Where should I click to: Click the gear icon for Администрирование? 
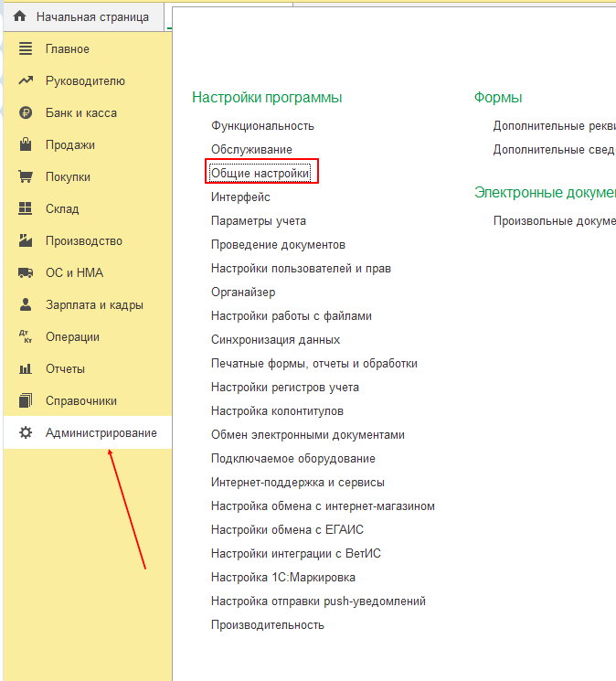click(26, 432)
